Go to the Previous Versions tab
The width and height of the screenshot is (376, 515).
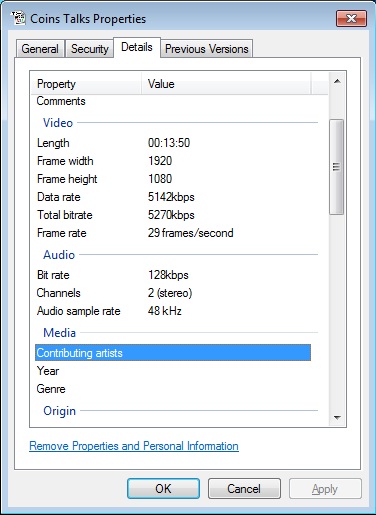(207, 49)
